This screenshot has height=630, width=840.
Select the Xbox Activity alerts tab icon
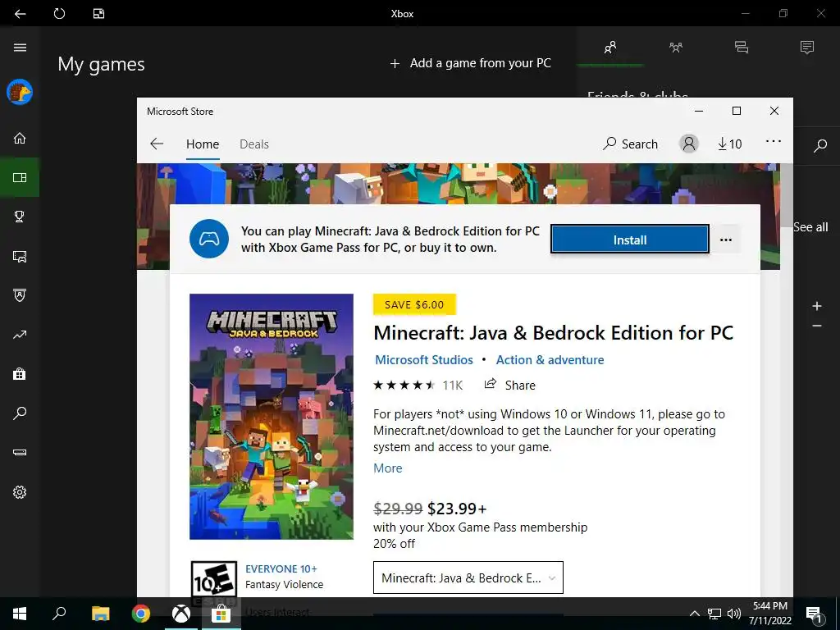tap(807, 48)
